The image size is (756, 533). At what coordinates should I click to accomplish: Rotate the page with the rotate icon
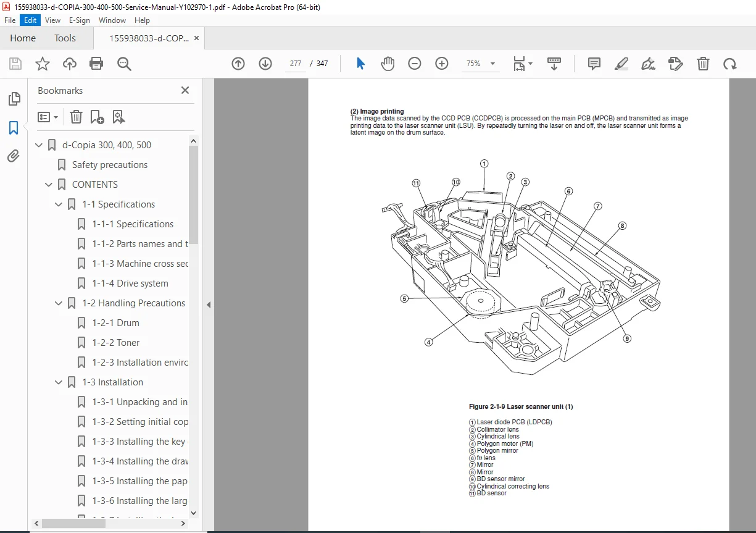point(730,64)
